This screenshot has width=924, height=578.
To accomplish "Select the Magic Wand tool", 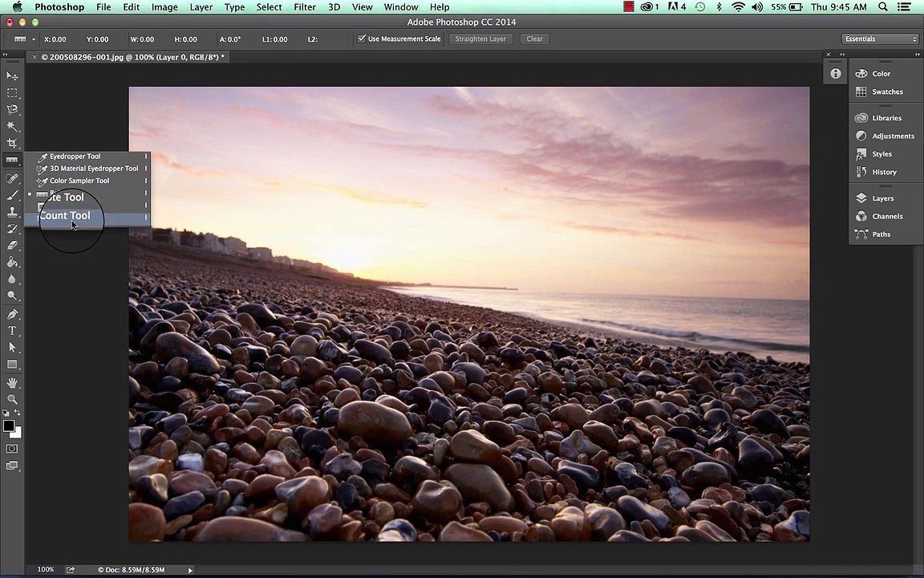I will tap(12, 126).
